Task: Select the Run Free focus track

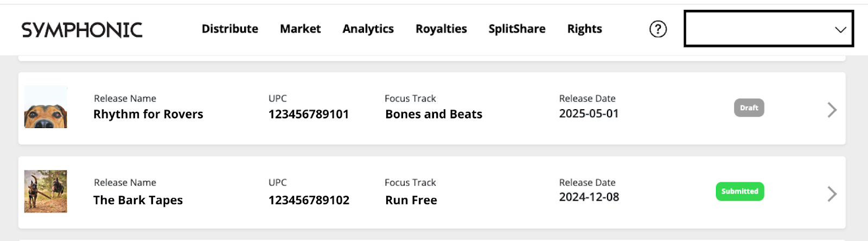Action: [x=411, y=200]
